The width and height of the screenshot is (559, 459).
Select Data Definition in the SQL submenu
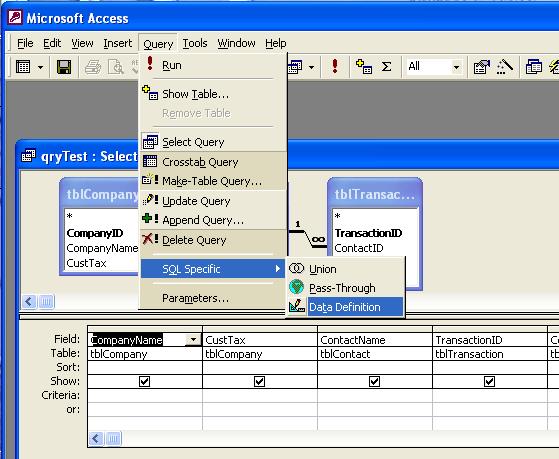point(345,307)
